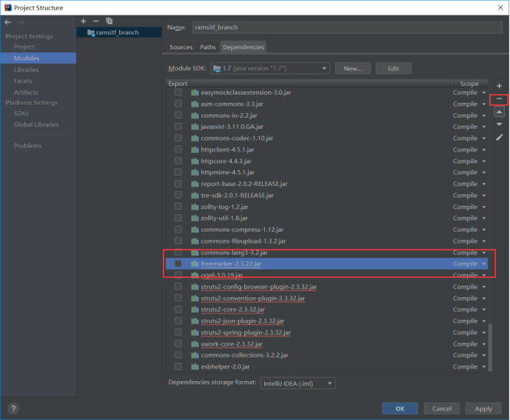Click the dependencies list vertical scrollbar

click(490, 347)
